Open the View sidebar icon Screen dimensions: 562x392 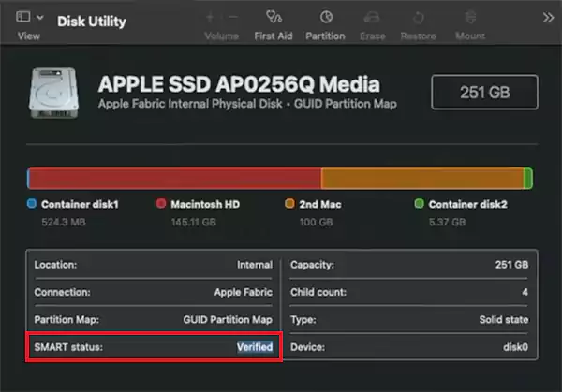point(22,17)
